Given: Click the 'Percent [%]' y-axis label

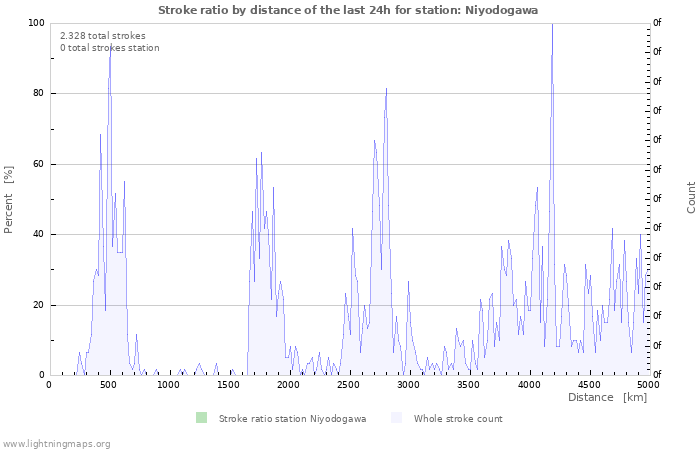Looking at the screenshot, I should [9, 199].
